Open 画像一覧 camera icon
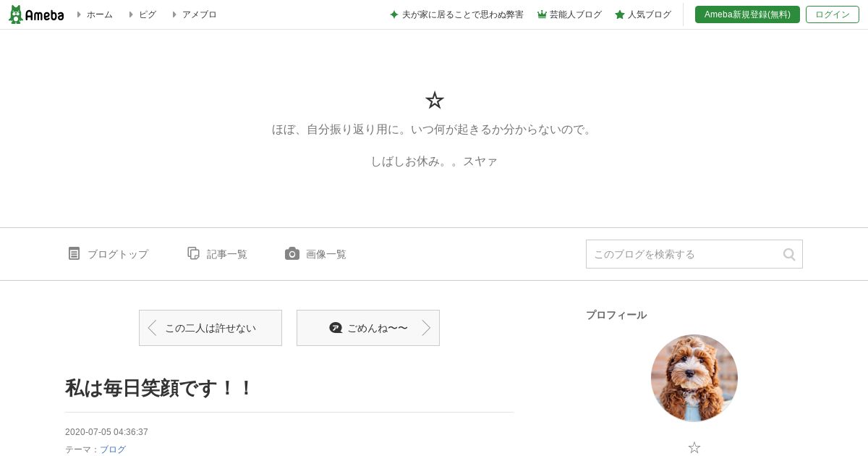 point(292,253)
